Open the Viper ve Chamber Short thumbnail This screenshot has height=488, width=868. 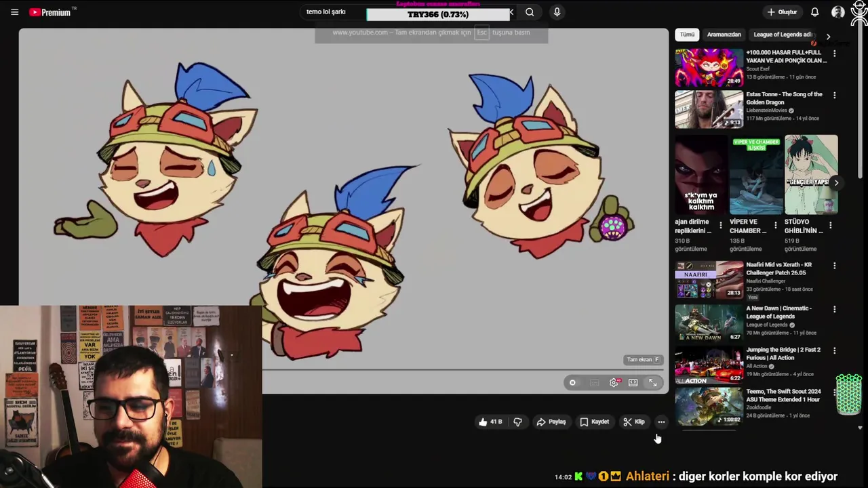[756, 175]
